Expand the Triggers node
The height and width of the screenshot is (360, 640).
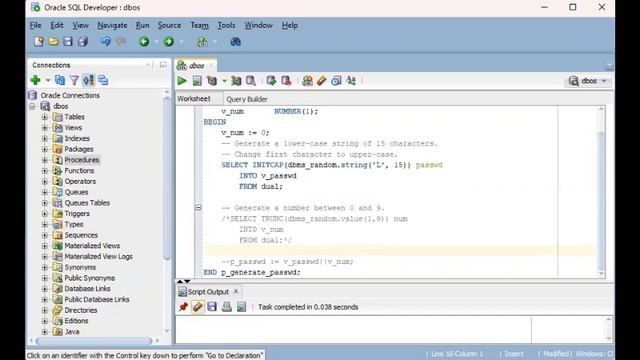point(45,214)
